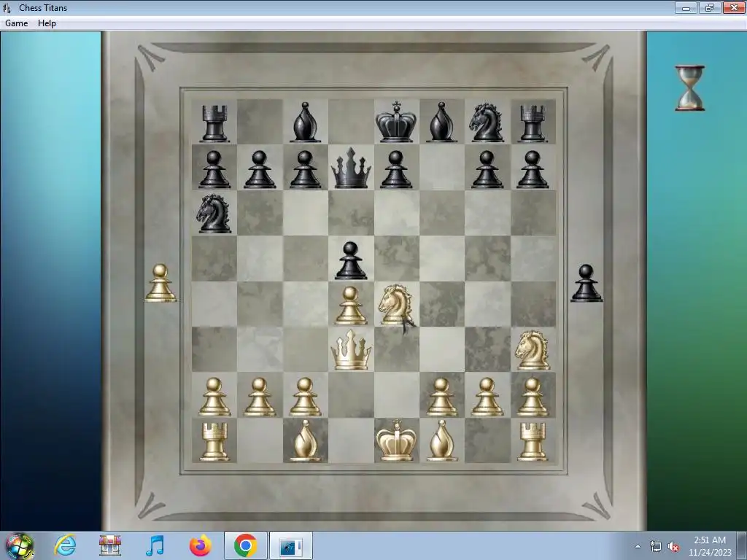Select the black knight on a6

(x=214, y=214)
